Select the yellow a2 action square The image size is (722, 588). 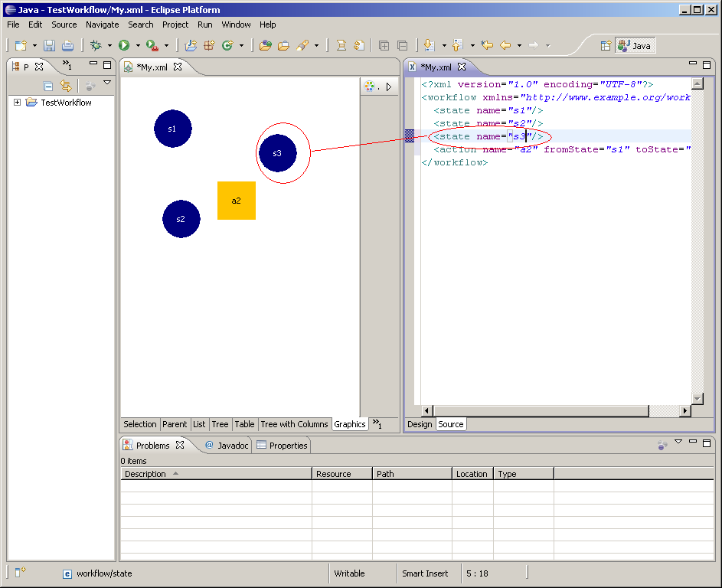pyautogui.click(x=237, y=201)
